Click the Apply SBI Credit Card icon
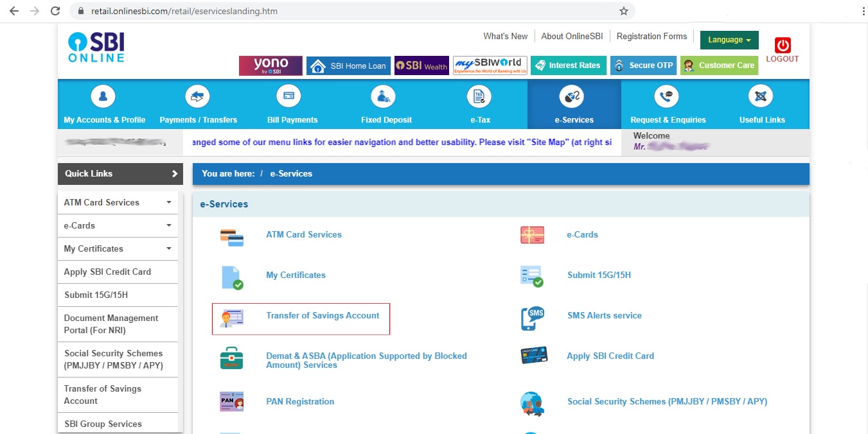868x434 pixels. coord(533,356)
